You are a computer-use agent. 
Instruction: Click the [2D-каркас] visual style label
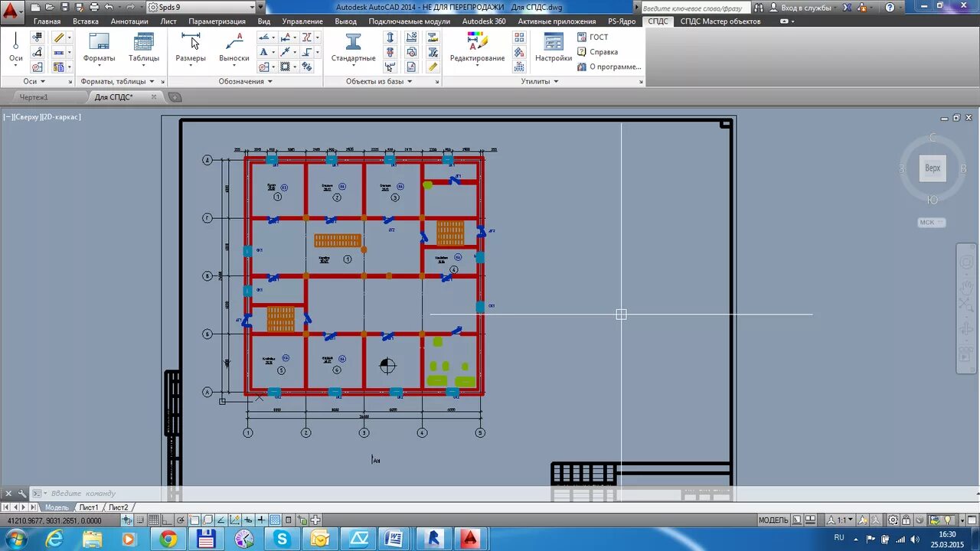click(x=60, y=117)
